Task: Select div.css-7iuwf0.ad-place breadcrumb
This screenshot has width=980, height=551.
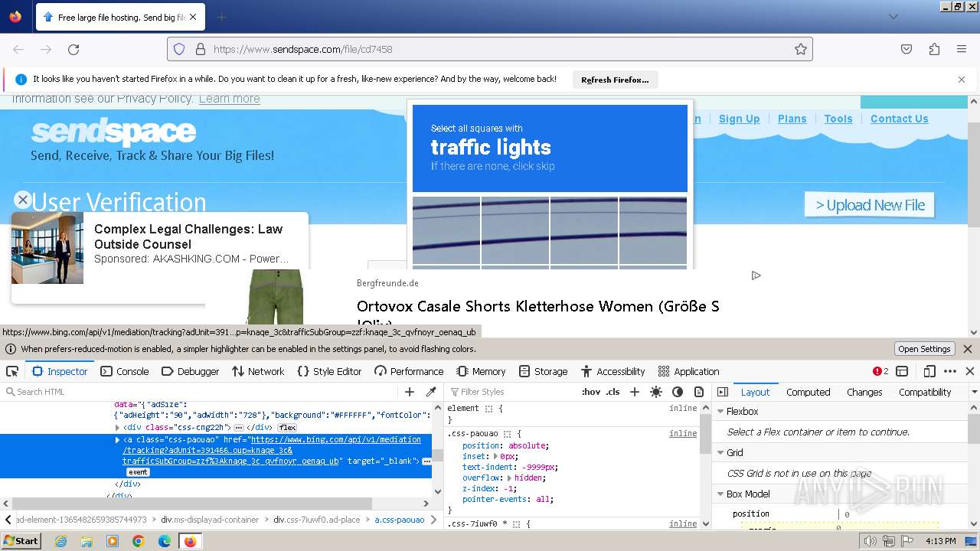Action: [x=316, y=520]
